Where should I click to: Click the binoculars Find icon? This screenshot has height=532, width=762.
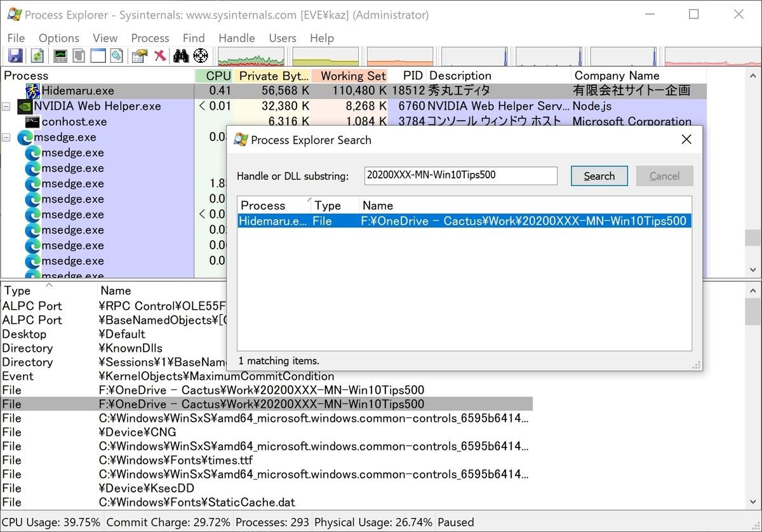(x=181, y=56)
